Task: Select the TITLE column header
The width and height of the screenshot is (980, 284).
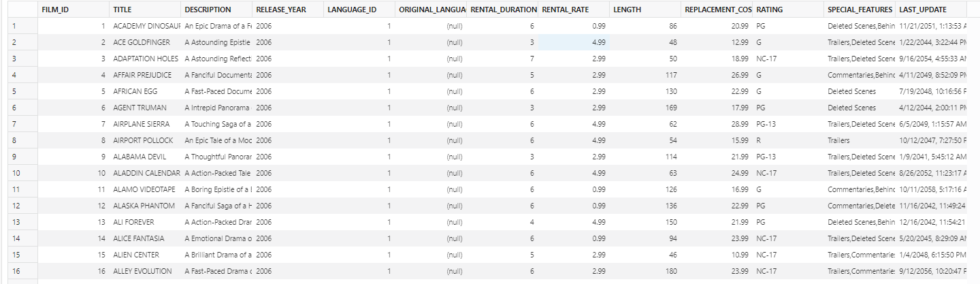Action: point(144,10)
